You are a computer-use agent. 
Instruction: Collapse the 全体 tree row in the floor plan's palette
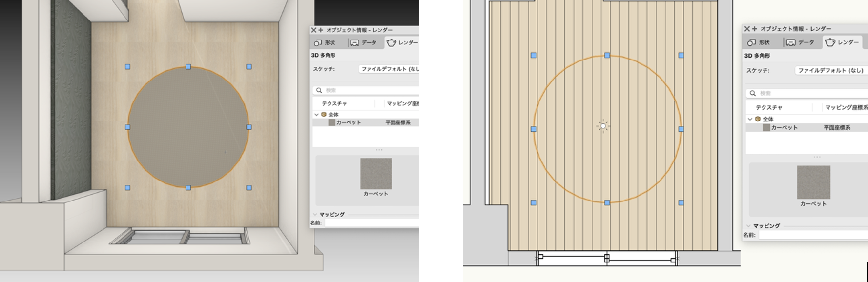750,119
